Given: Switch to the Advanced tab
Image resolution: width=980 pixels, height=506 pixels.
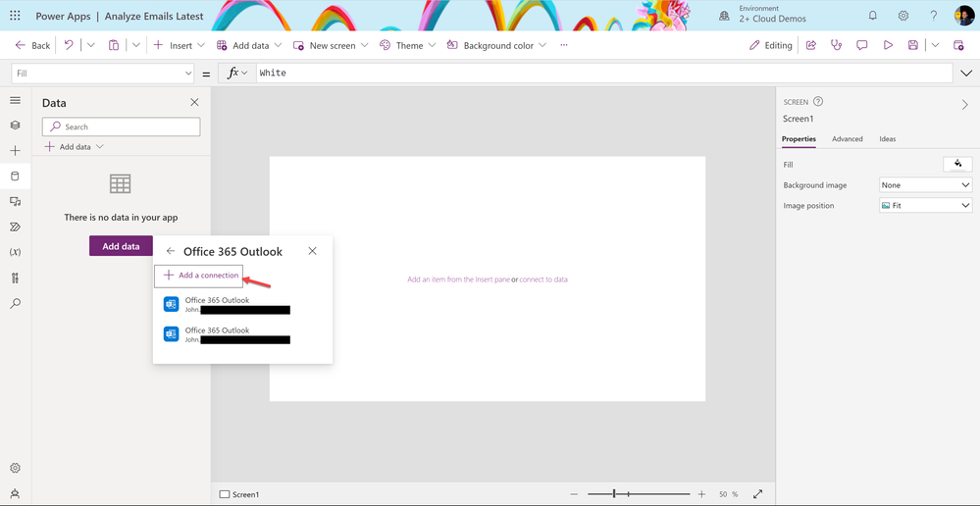Looking at the screenshot, I should click(x=847, y=138).
